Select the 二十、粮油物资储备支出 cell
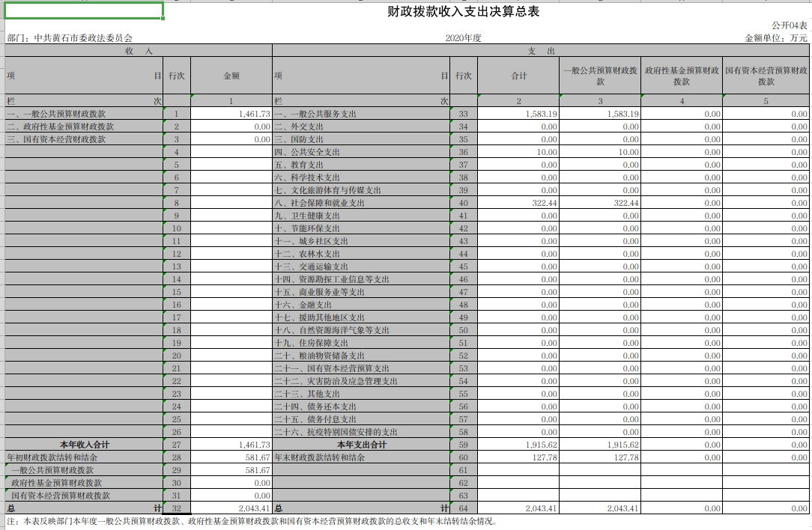The width and height of the screenshot is (812, 530). [x=362, y=356]
